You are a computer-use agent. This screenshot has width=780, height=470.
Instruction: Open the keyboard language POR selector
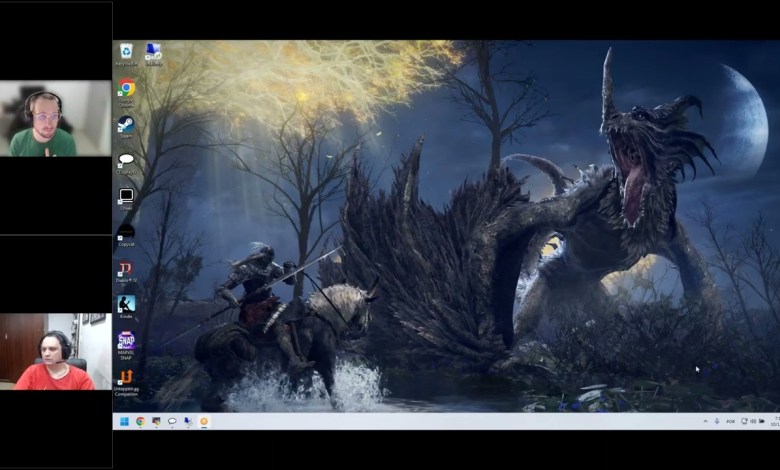point(730,422)
